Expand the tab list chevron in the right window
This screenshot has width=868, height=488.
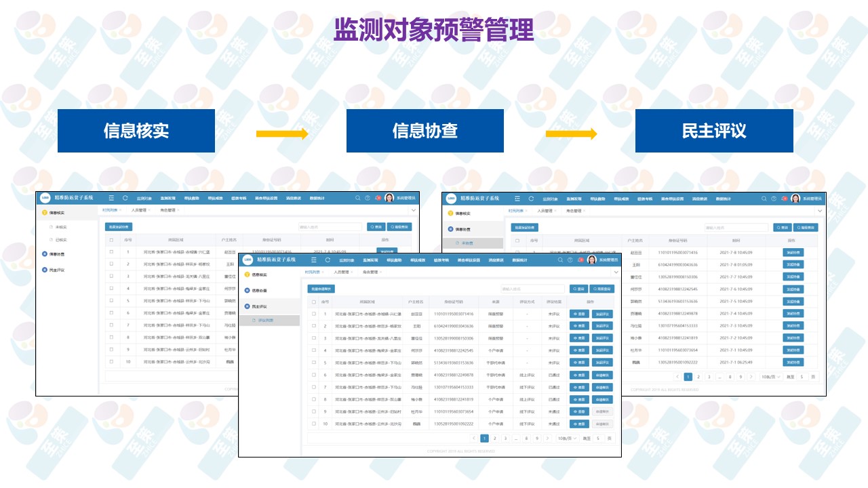[820, 211]
